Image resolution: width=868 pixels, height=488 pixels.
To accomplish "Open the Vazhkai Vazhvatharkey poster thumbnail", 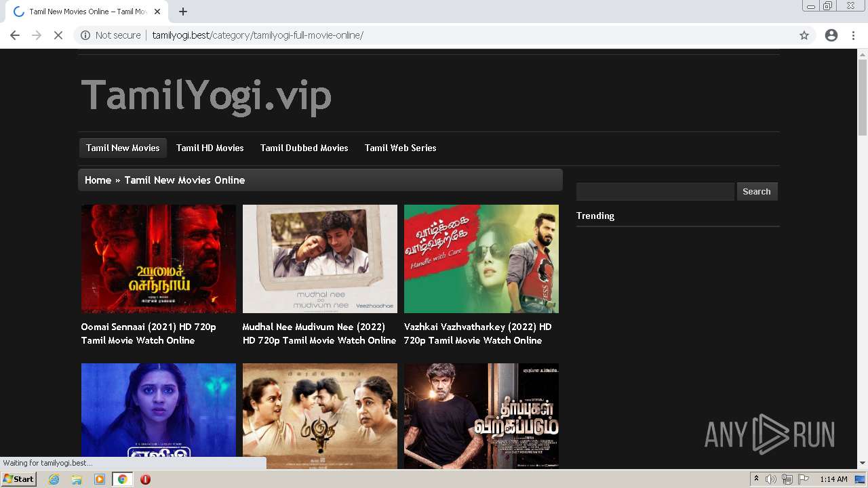I will 481,259.
